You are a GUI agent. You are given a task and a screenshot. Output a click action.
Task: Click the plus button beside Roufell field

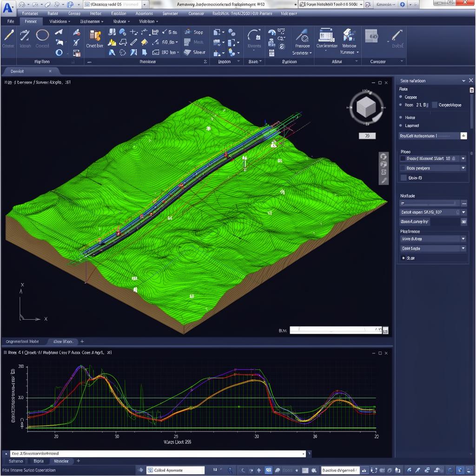coord(463,136)
